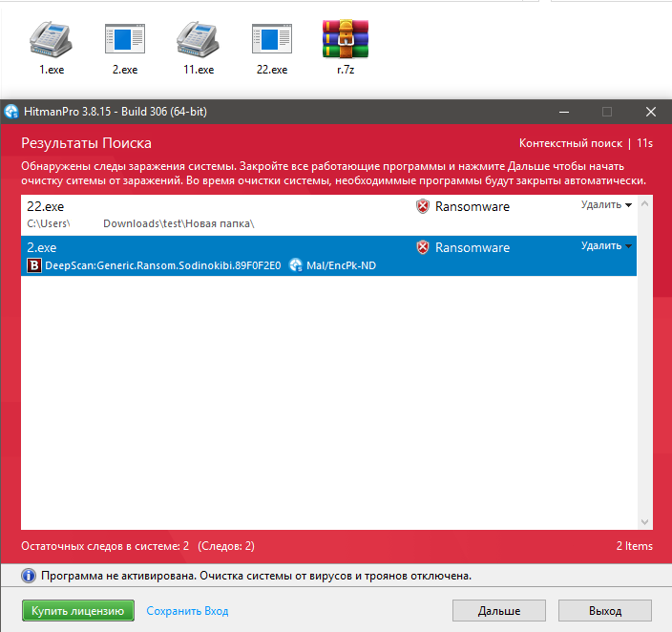The width and height of the screenshot is (672, 632).
Task: Click the Купить лицензию button
Action: coord(78,611)
